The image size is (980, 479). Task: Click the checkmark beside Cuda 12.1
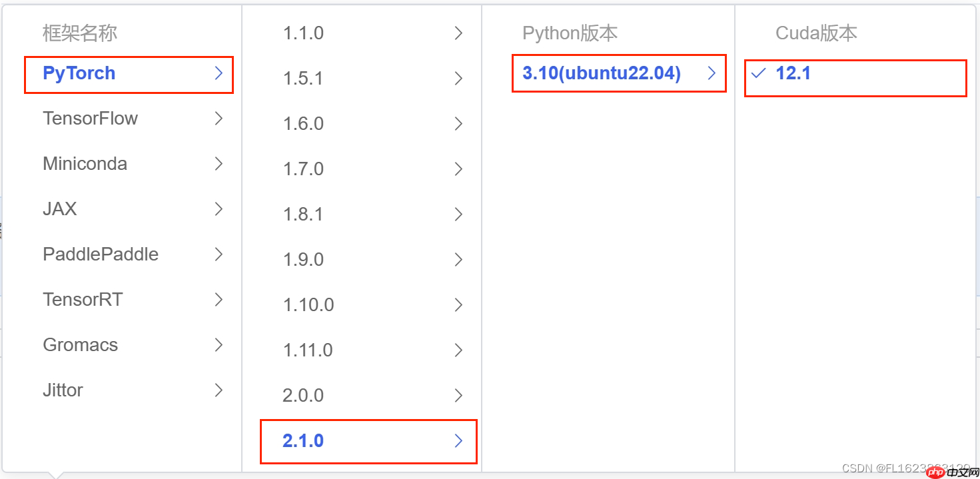[x=758, y=73]
